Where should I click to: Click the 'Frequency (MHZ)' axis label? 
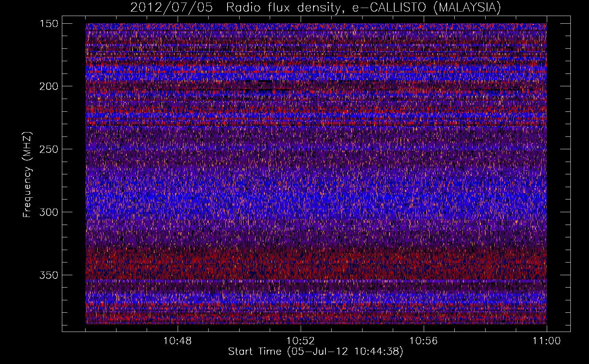tap(27, 174)
